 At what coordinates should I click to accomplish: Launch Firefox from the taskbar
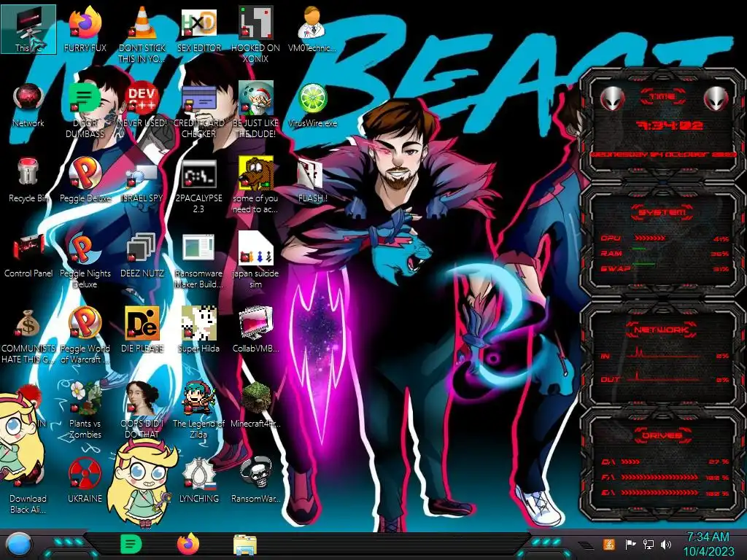[188, 544]
